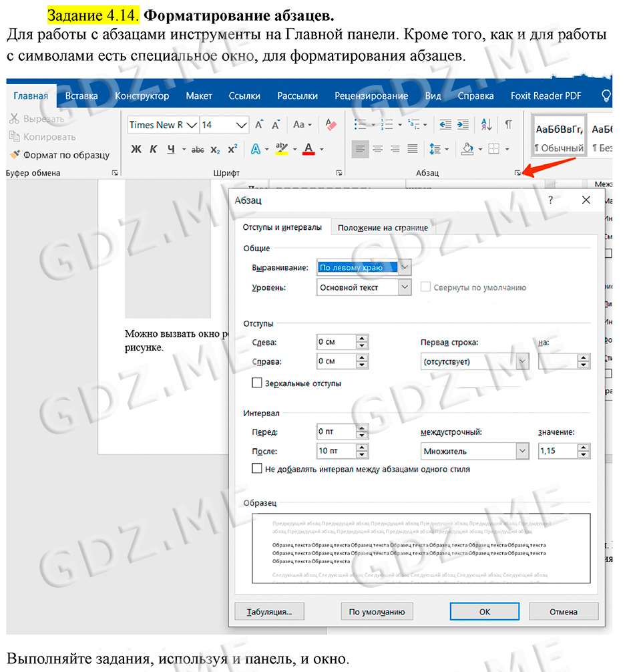Click the Sort (А-Я) icon
Viewport: 641px width, 672px height.
tap(486, 125)
